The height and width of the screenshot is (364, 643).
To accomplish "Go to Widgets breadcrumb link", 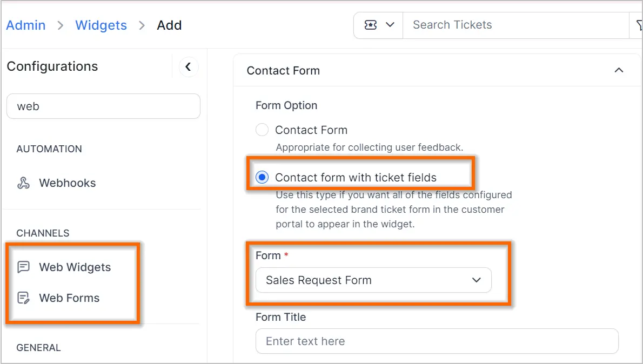I will pos(101,25).
